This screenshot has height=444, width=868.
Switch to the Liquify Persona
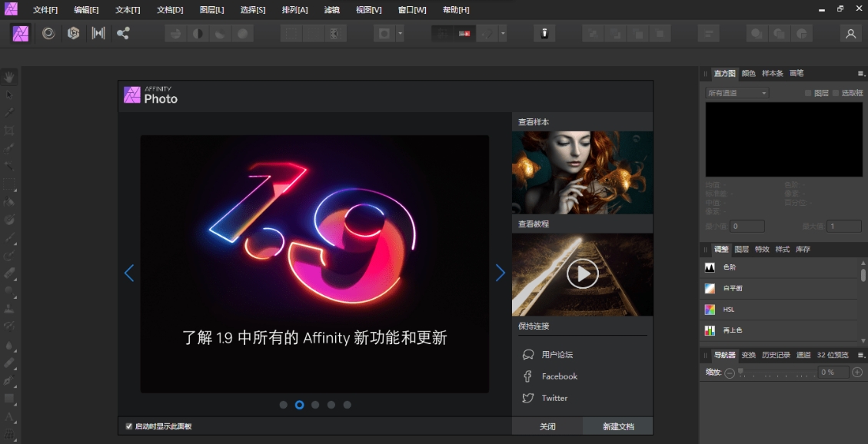[x=48, y=33]
